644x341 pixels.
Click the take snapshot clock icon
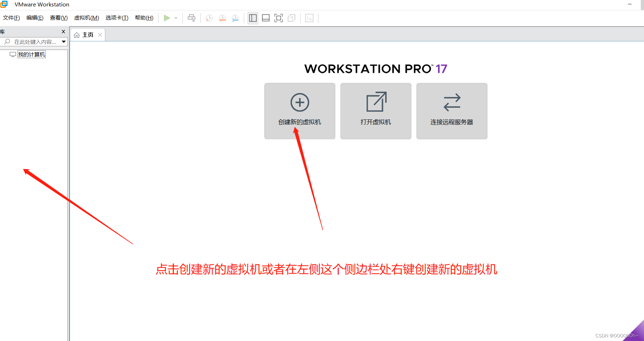tap(209, 18)
